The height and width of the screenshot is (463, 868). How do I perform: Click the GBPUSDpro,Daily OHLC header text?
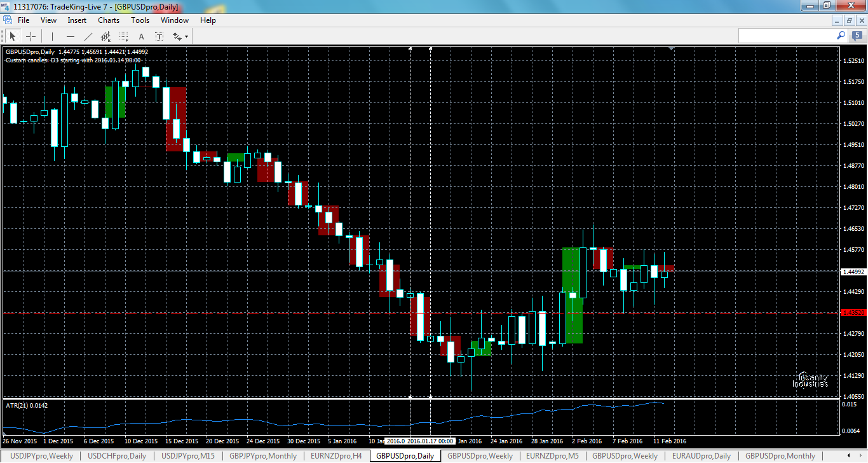77,52
